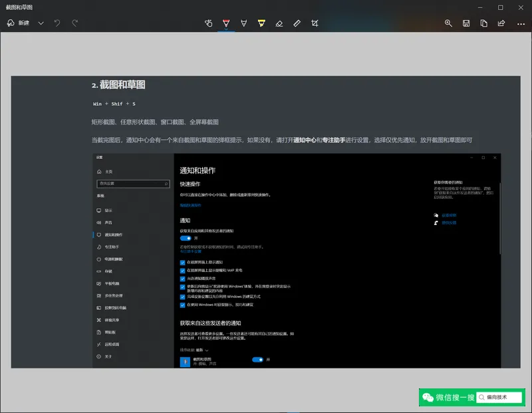Click the captured Settings window vertical scrollbar
This screenshot has height=413, width=532.
[x=500, y=219]
